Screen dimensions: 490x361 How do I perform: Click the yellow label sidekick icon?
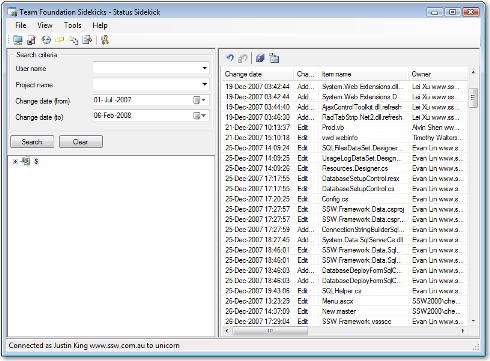pos(59,40)
